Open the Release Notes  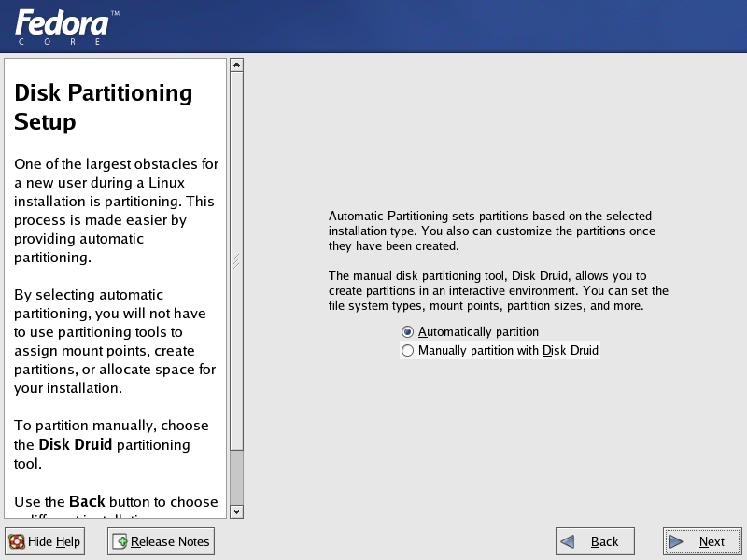coord(161,541)
